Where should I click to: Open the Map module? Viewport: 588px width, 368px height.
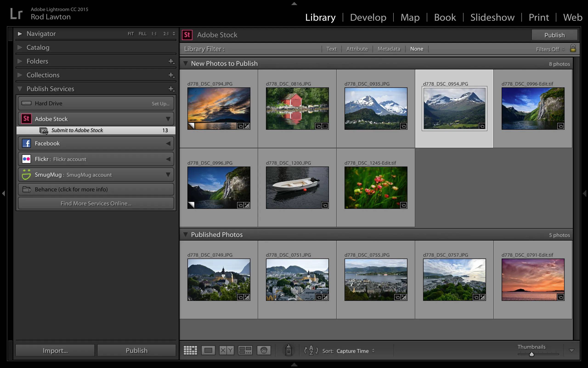[410, 17]
